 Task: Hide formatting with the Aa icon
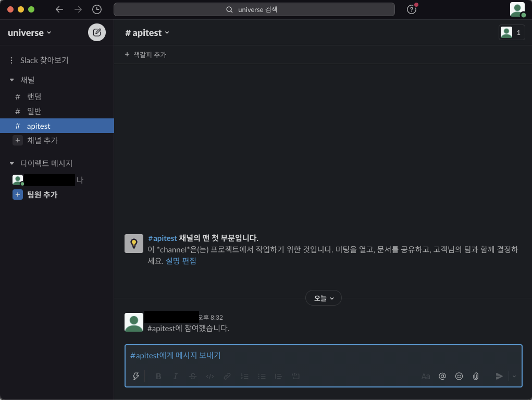(x=426, y=376)
